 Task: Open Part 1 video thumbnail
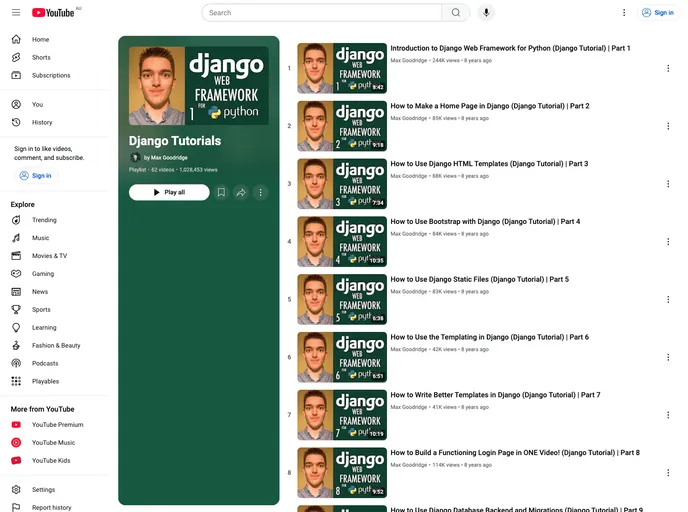click(x=342, y=68)
